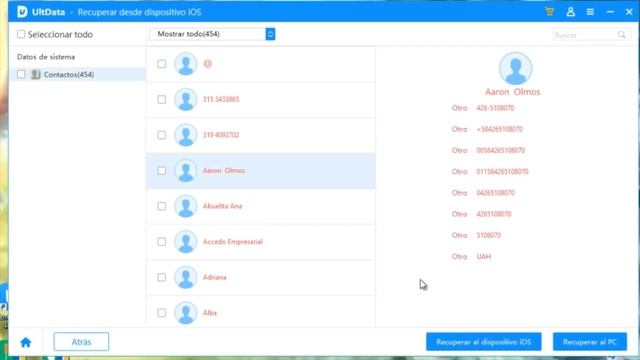Viewport: 640px width, 360px height.
Task: Click phone number +584265108070
Action: coord(500,129)
